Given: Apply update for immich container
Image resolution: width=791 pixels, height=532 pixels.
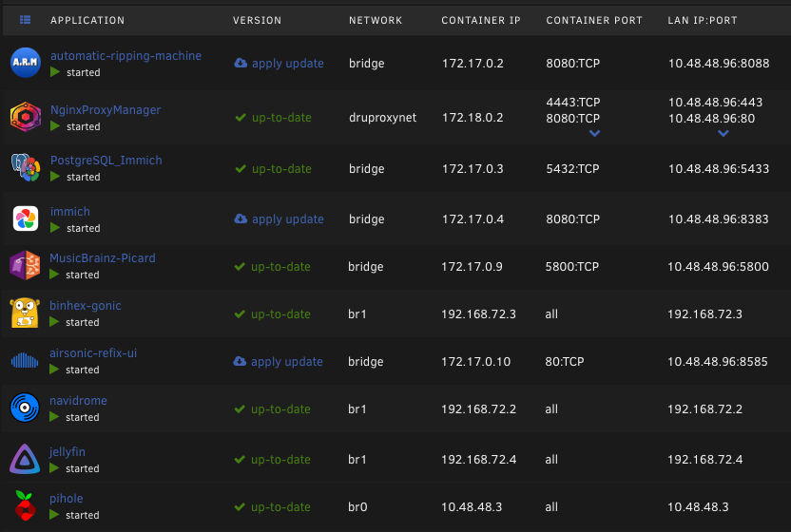Looking at the screenshot, I should pos(287,219).
